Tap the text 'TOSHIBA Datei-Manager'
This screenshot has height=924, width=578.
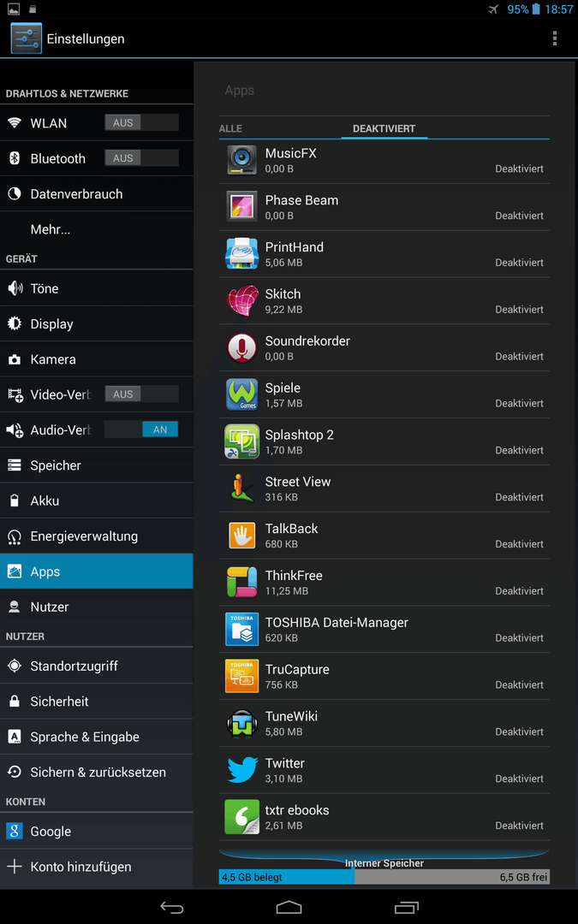pos(337,622)
